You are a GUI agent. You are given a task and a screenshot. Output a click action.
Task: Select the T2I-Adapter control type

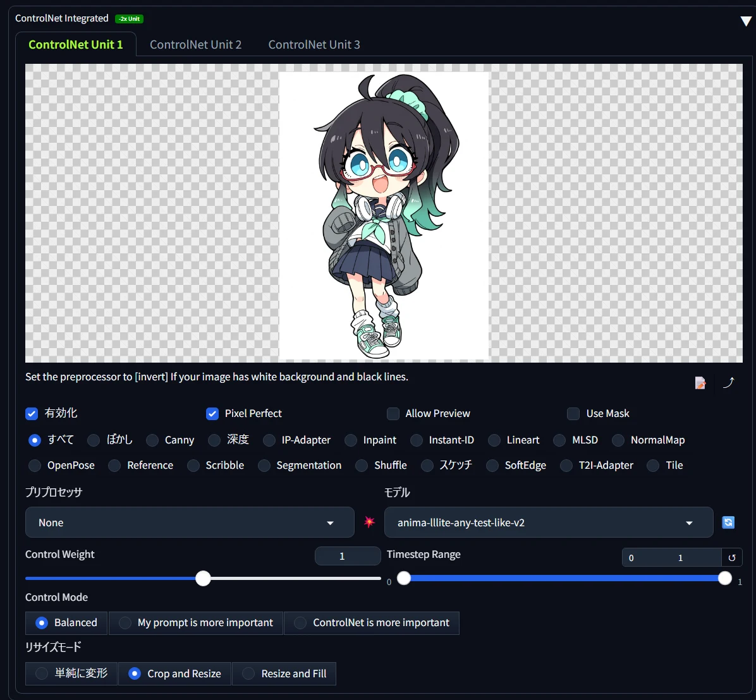pos(566,466)
